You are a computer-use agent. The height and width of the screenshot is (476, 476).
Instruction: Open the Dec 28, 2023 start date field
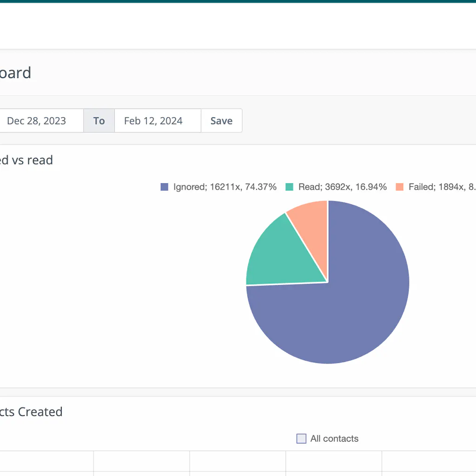(x=41, y=120)
